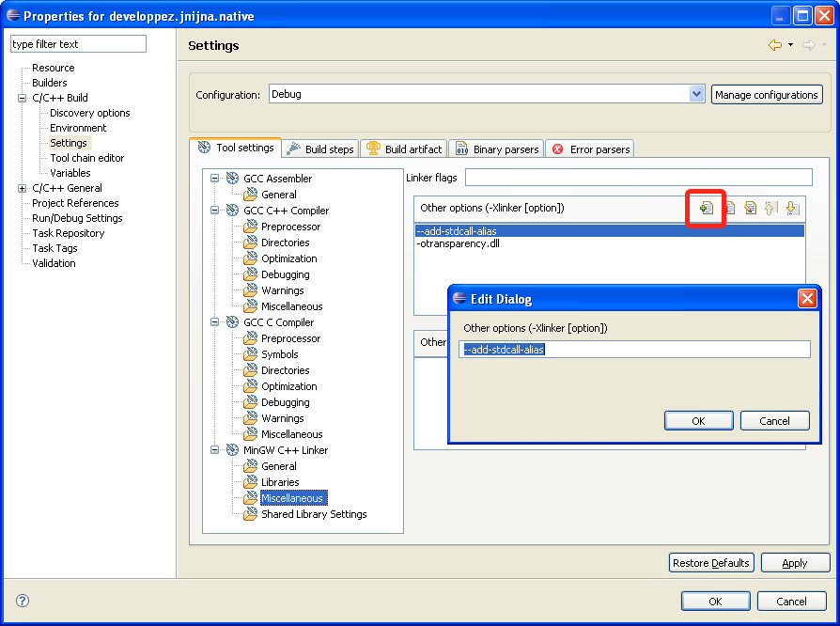Click the Add option icon with green plus
Image resolution: width=840 pixels, height=626 pixels.
tap(707, 209)
